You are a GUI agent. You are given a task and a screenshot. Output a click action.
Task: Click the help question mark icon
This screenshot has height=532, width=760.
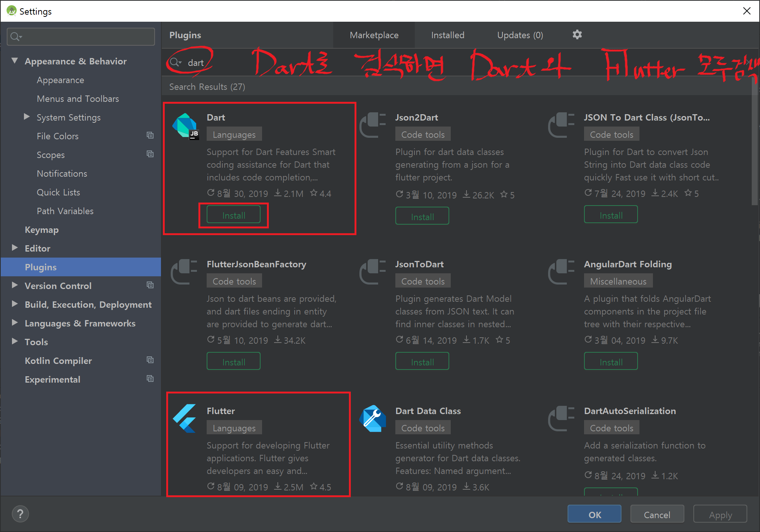click(x=20, y=514)
